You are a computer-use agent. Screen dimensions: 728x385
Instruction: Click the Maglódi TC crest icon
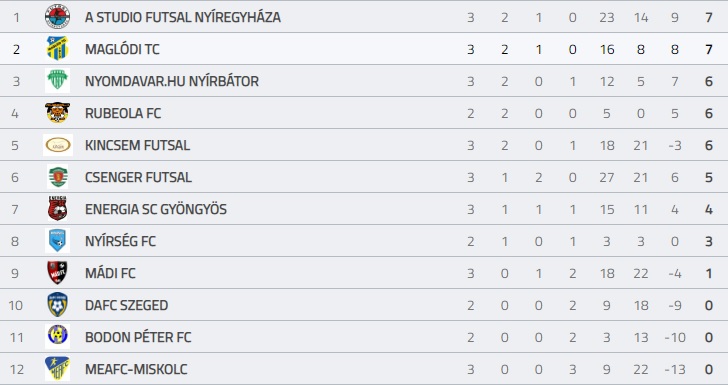pos(58,48)
